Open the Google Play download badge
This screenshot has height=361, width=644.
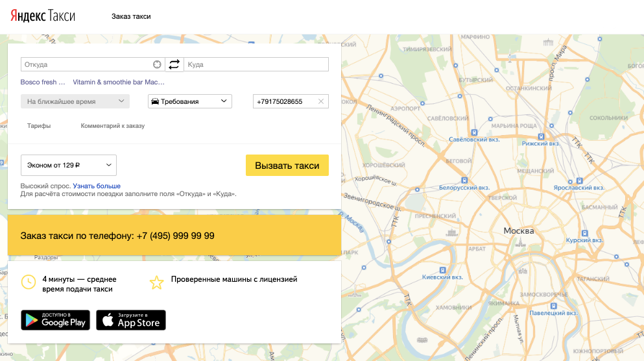coord(55,320)
